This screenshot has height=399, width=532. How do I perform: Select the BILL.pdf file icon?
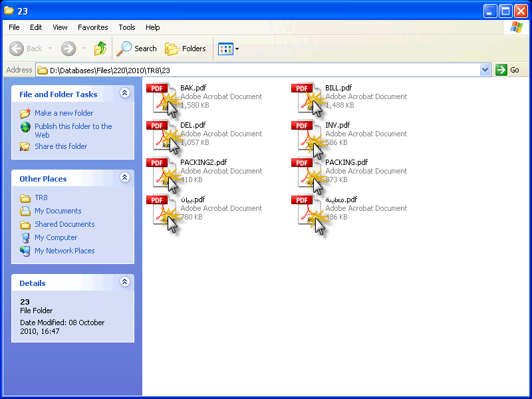tap(307, 98)
